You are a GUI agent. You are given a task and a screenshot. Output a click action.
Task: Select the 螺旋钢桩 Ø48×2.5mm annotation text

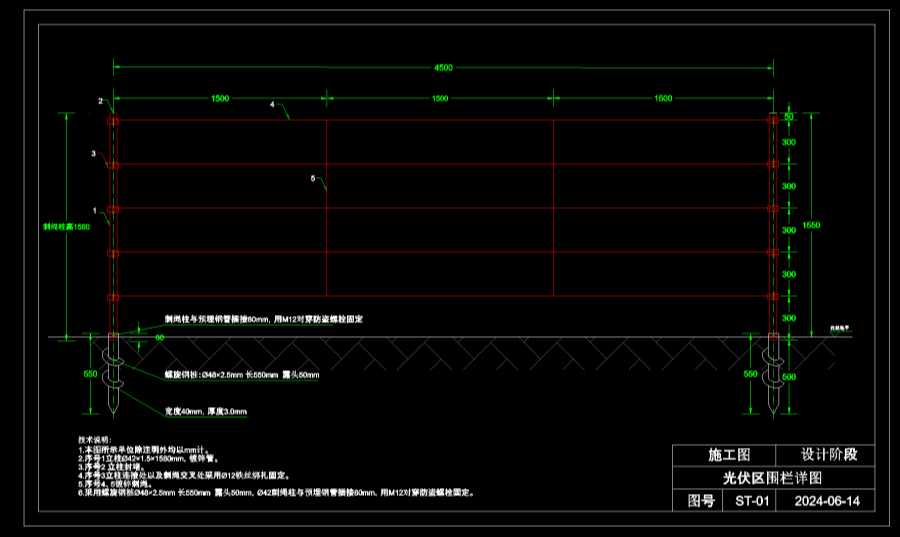pos(241,375)
